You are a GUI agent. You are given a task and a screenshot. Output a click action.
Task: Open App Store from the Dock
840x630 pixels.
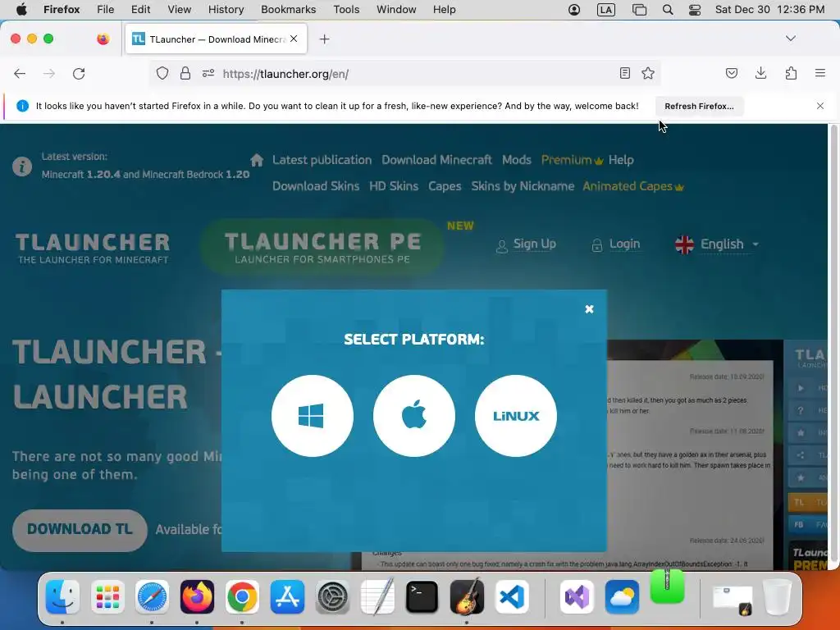coord(287,596)
